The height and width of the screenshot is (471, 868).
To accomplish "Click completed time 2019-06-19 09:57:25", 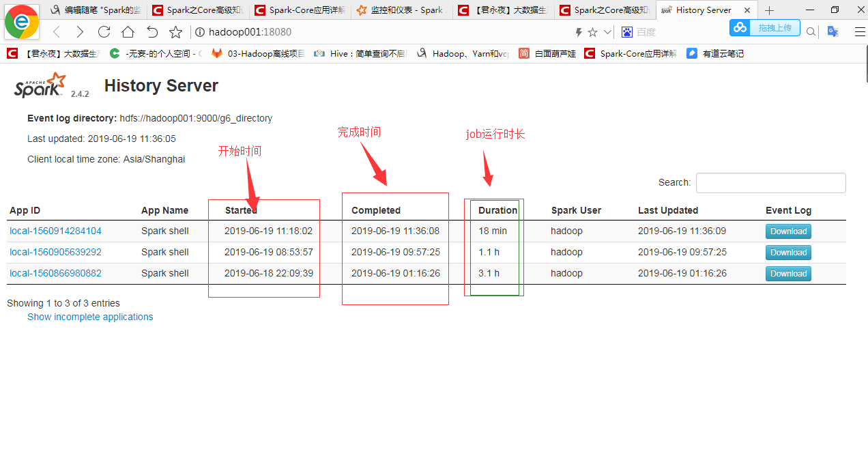I will (396, 252).
